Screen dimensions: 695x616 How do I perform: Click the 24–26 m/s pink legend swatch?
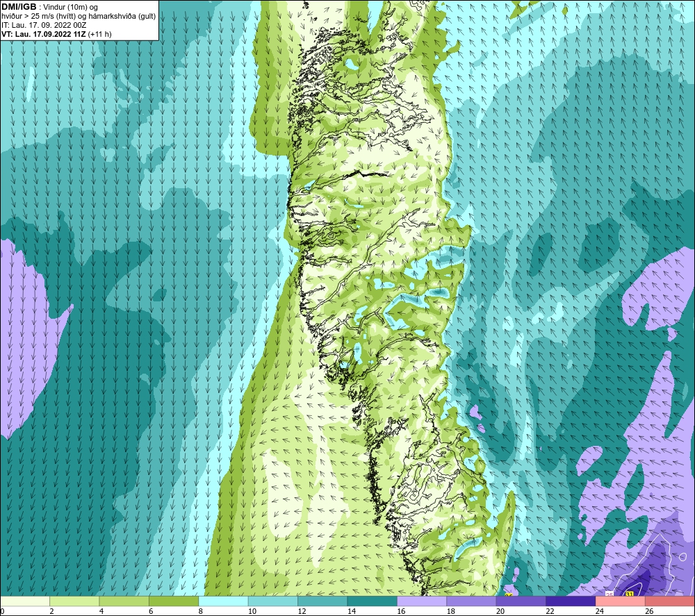(621, 601)
